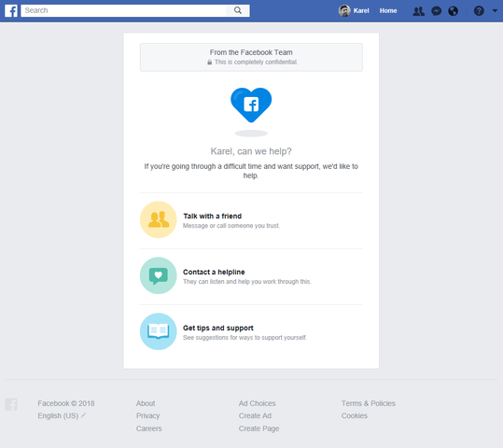Select Contact a helpline option
Image resolution: width=503 pixels, height=448 pixels.
pos(251,276)
